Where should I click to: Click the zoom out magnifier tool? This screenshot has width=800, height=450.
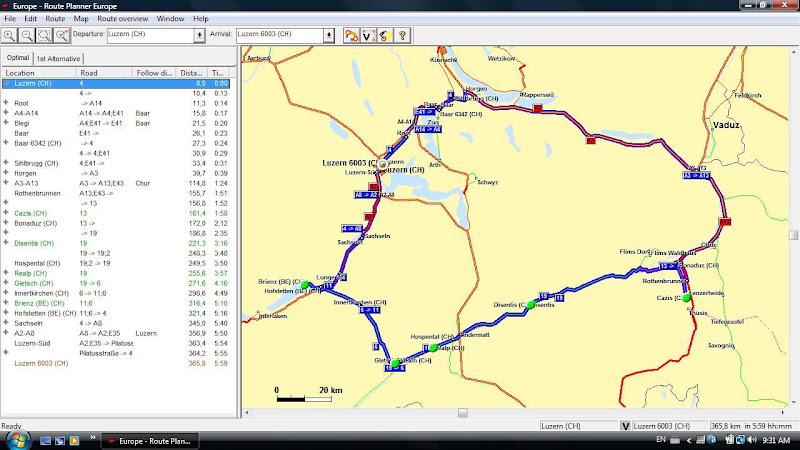pyautogui.click(x=27, y=35)
